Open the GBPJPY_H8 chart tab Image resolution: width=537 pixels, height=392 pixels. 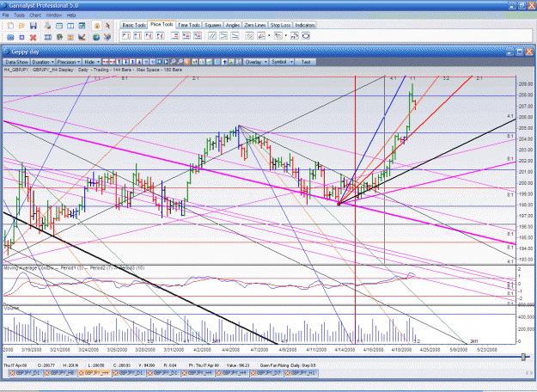point(63,373)
